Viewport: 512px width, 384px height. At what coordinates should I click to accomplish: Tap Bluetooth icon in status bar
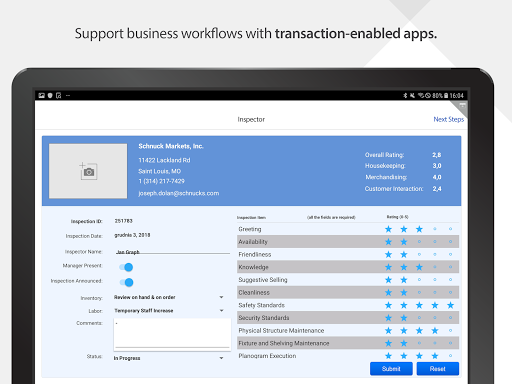click(405, 96)
